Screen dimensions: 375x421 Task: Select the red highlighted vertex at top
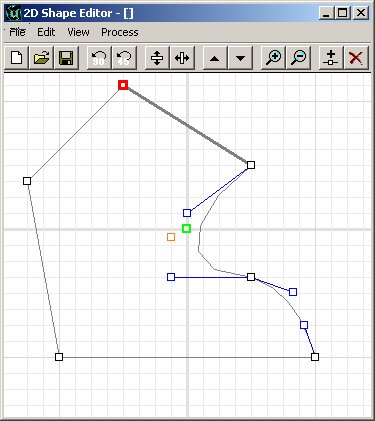(123, 85)
